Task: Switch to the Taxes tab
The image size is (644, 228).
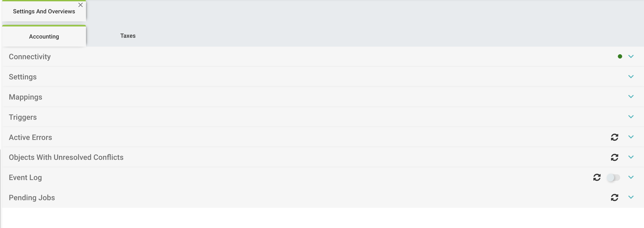Action: 128,36
